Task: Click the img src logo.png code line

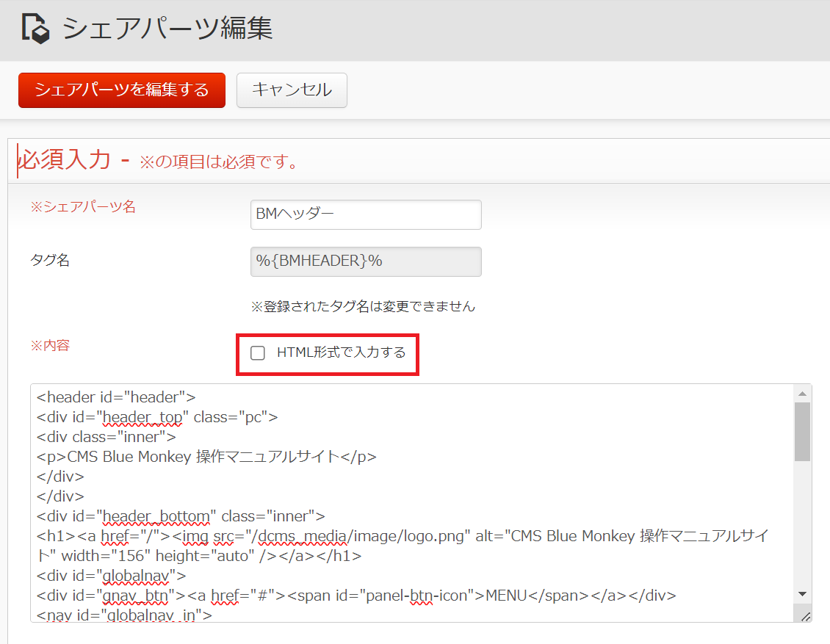Action: pyautogui.click(x=403, y=546)
